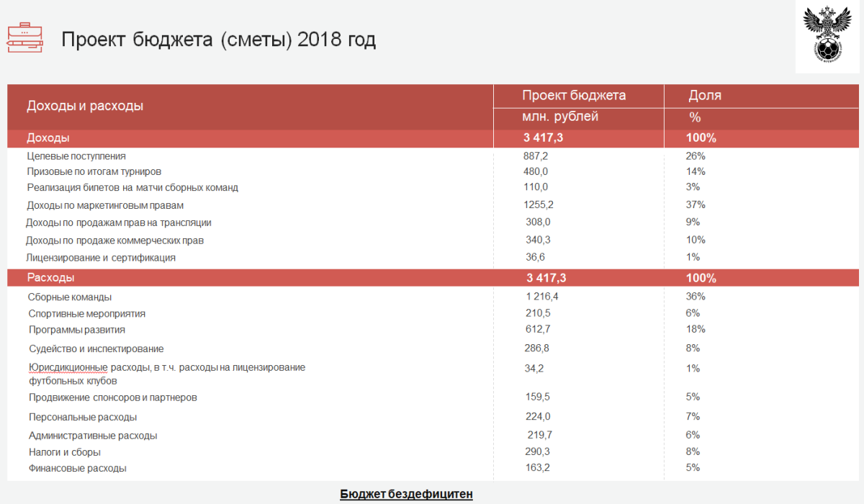This screenshot has height=504, width=864.
Task: Click the 3% share value
Action: (693, 187)
